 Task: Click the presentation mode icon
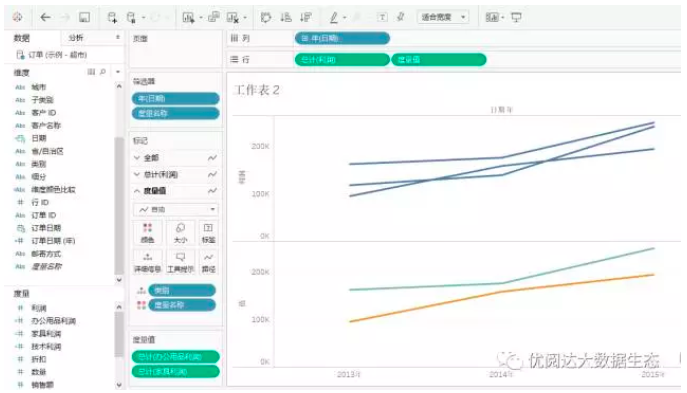(x=517, y=17)
